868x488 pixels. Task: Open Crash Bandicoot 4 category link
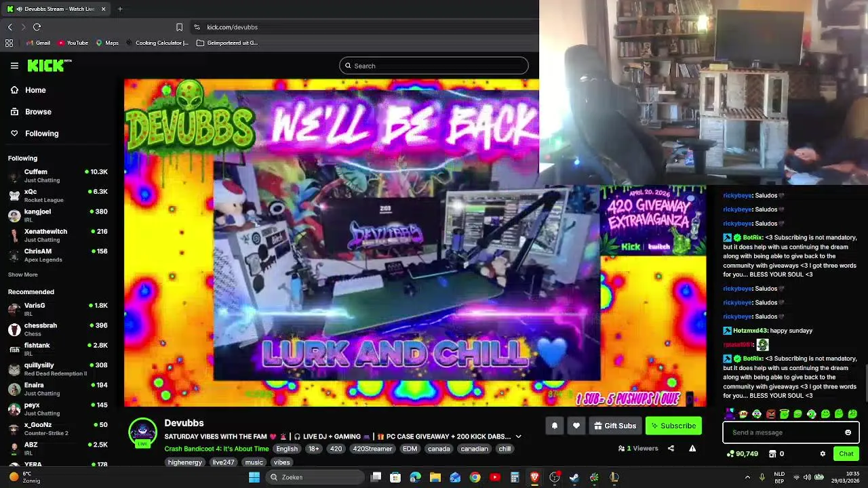click(x=216, y=449)
